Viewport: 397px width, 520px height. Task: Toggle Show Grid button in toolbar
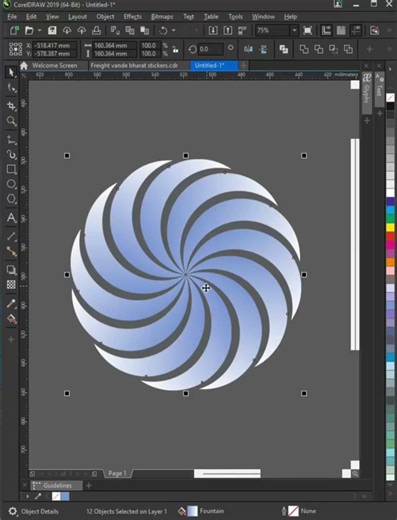point(341,31)
